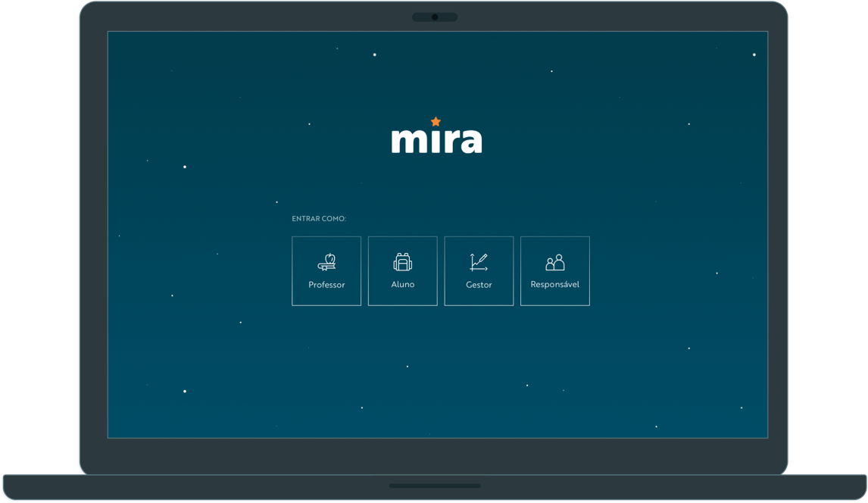Click the "Gestor" text label

(479, 285)
